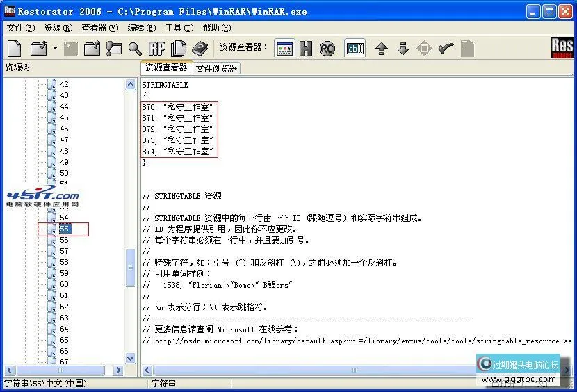577x392 pixels.
Task: Click the Save As folder icon
Action: pos(92,48)
